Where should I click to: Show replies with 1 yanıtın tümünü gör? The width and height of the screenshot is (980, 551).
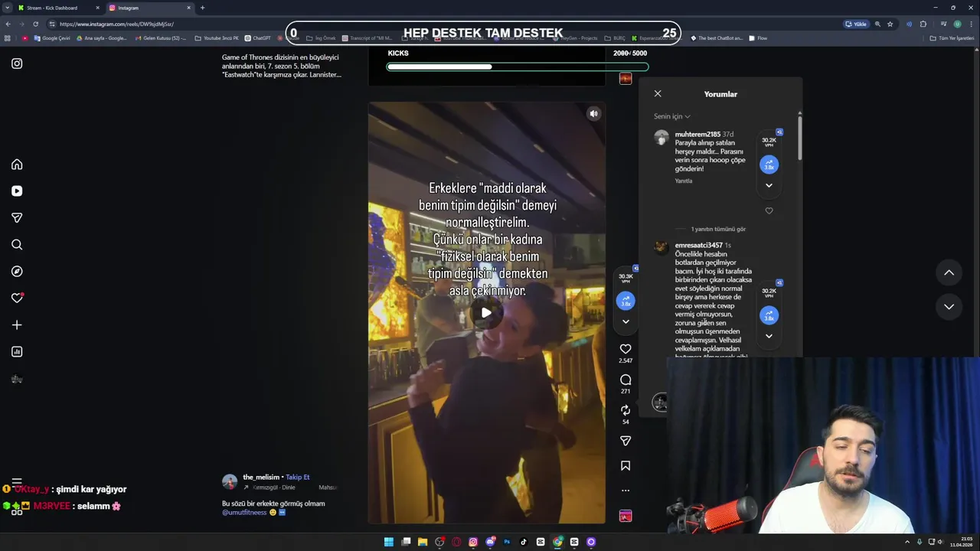(x=718, y=229)
